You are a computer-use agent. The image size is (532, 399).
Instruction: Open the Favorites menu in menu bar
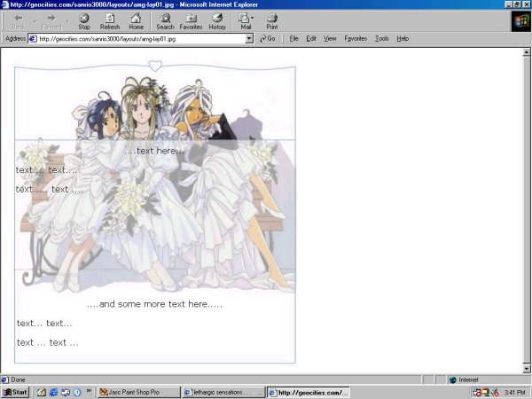tap(356, 39)
